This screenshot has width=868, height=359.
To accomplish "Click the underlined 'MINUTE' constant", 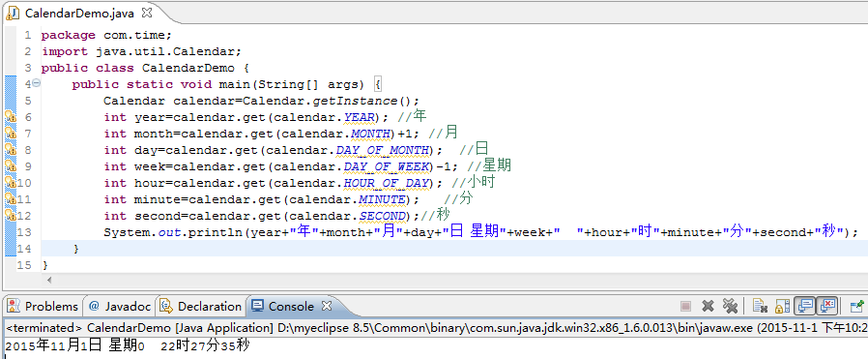I will tap(383, 199).
